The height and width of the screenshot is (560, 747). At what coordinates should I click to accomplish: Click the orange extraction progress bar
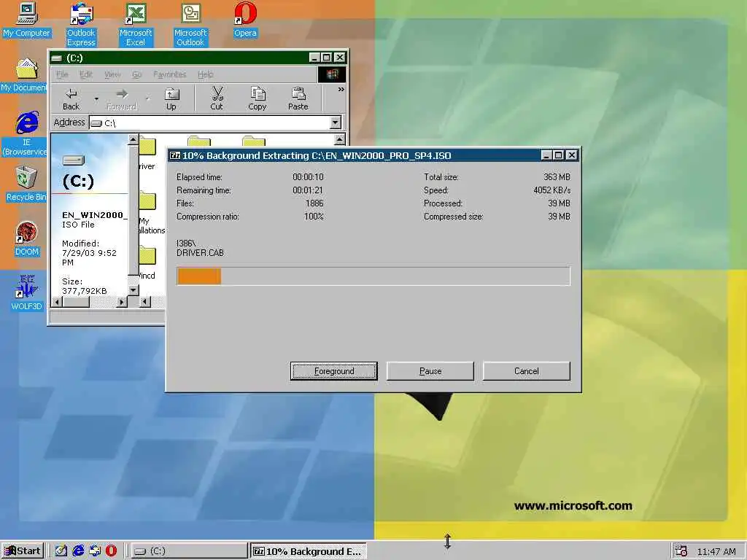(198, 276)
